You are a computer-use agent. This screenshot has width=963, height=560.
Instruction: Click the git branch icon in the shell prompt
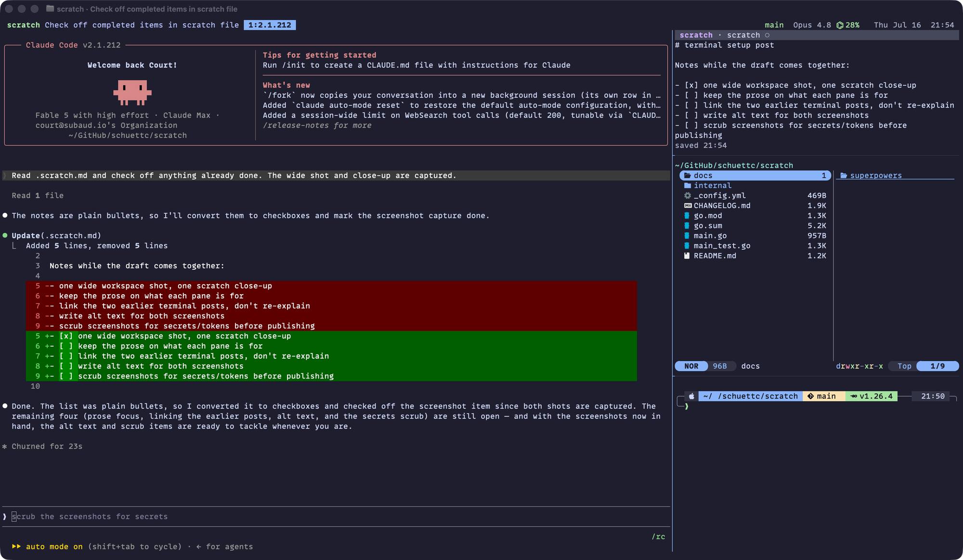point(811,396)
